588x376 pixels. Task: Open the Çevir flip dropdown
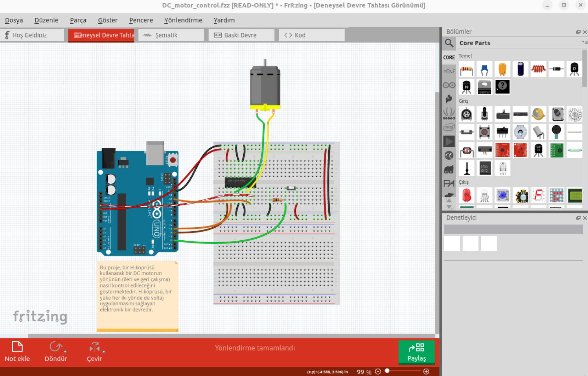[x=103, y=352]
